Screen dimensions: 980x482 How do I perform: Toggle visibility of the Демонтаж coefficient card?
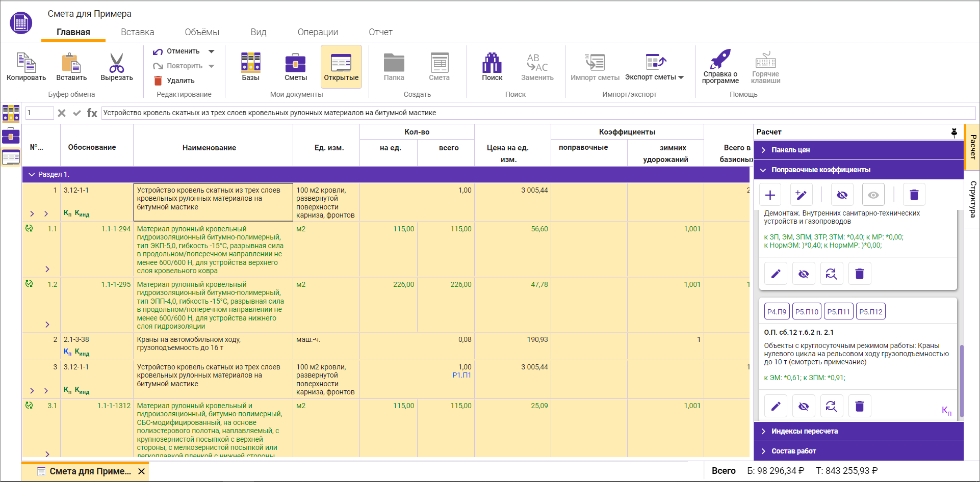(803, 274)
